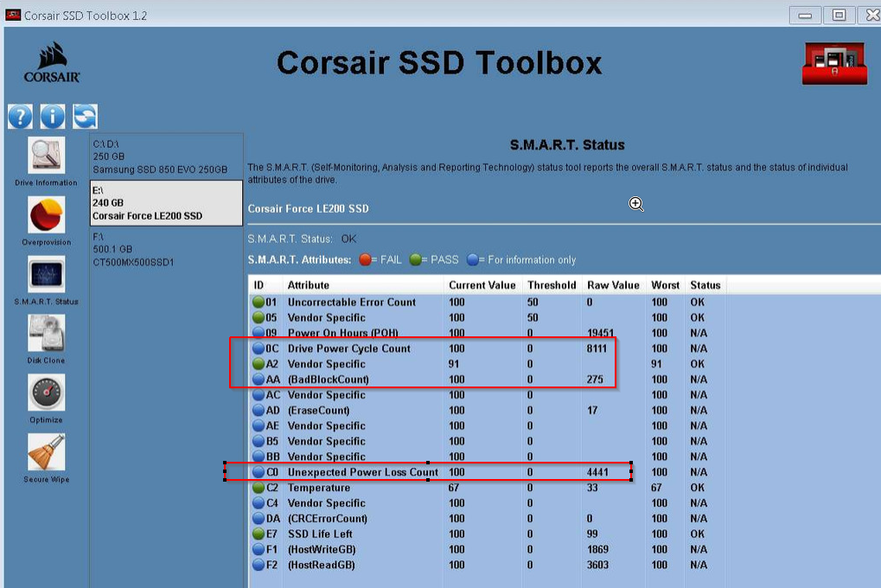This screenshot has height=588, width=881.
Task: Click raw value 19451
Action: [600, 333]
